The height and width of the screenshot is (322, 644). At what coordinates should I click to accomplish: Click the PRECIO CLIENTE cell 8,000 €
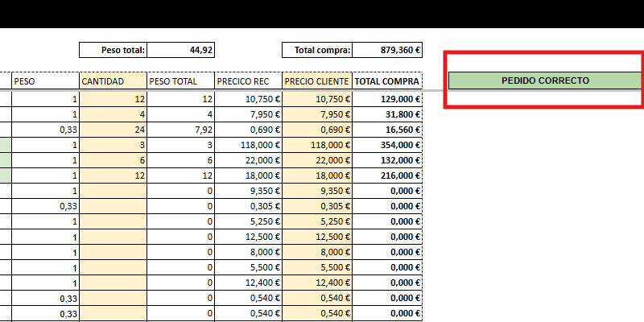point(317,252)
